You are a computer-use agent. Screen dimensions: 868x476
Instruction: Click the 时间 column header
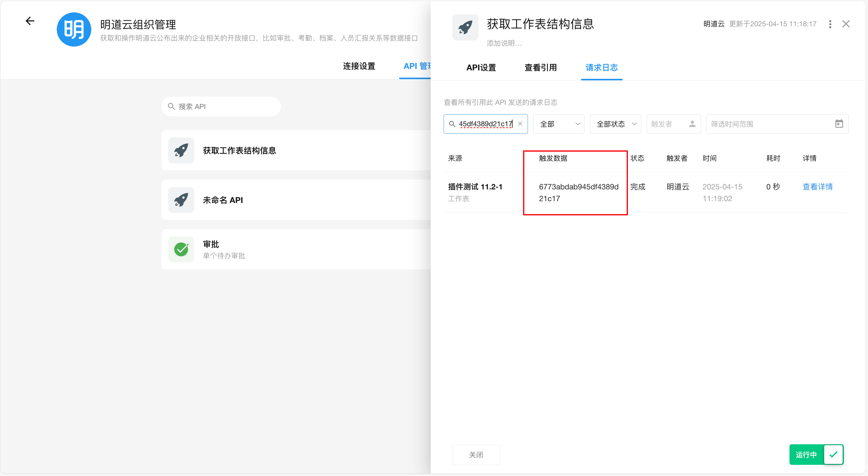pyautogui.click(x=709, y=158)
